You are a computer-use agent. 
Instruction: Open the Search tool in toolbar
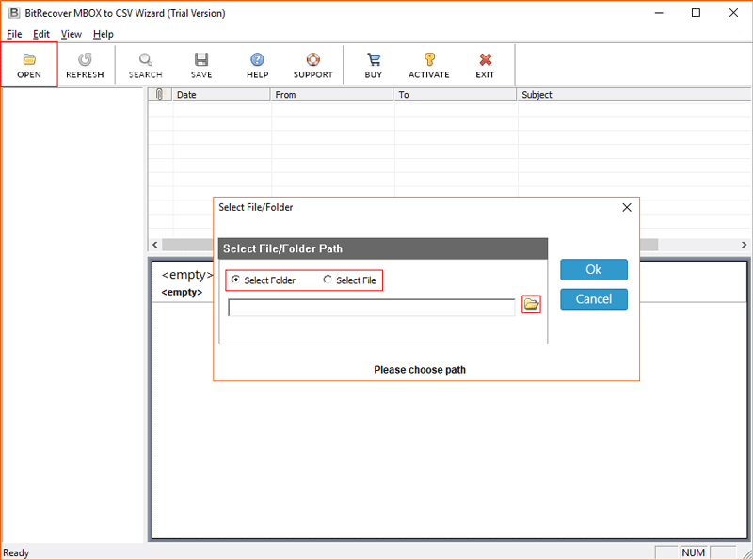[x=146, y=64]
